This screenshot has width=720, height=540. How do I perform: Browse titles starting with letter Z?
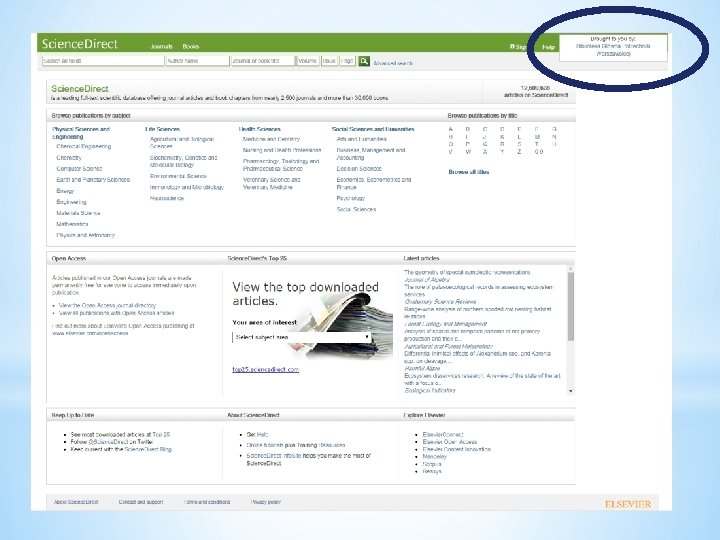pos(519,152)
